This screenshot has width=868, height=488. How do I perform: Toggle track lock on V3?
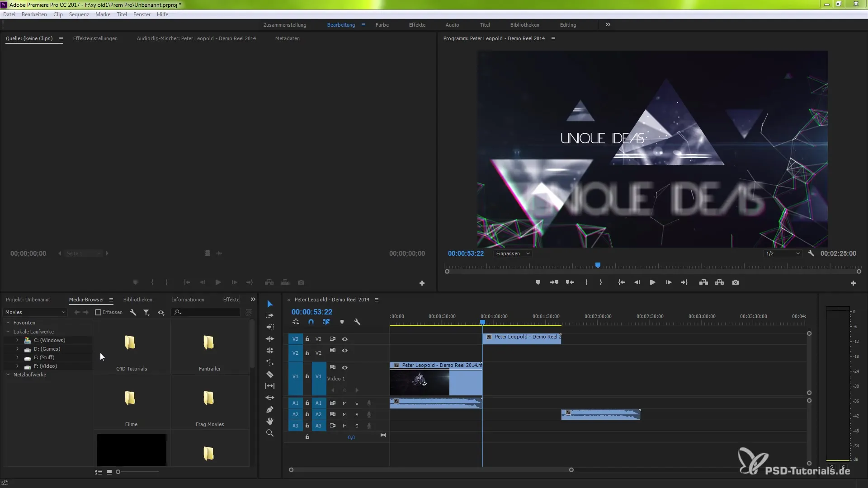click(307, 339)
